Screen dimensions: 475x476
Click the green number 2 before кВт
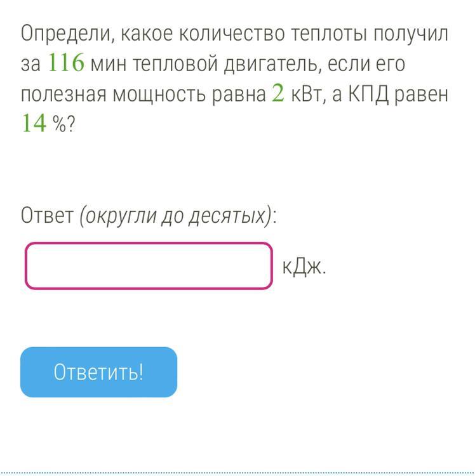pos(278,93)
